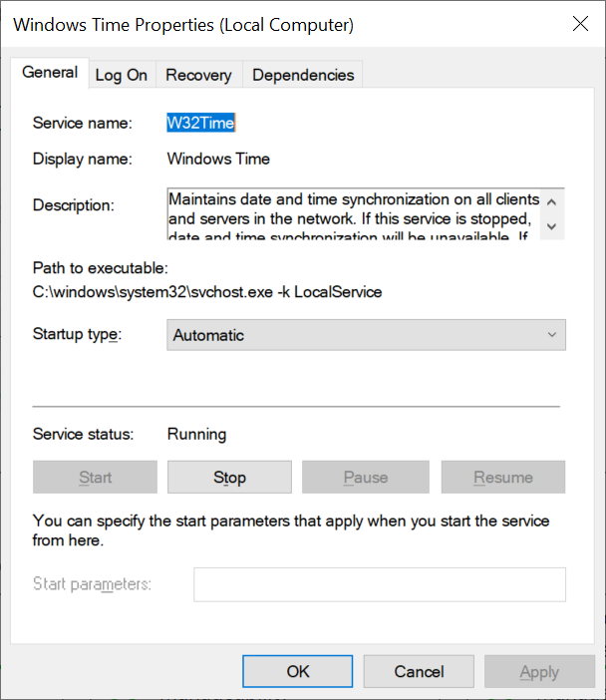This screenshot has height=700, width=606.
Task: Click the Apply button
Action: pyautogui.click(x=539, y=671)
